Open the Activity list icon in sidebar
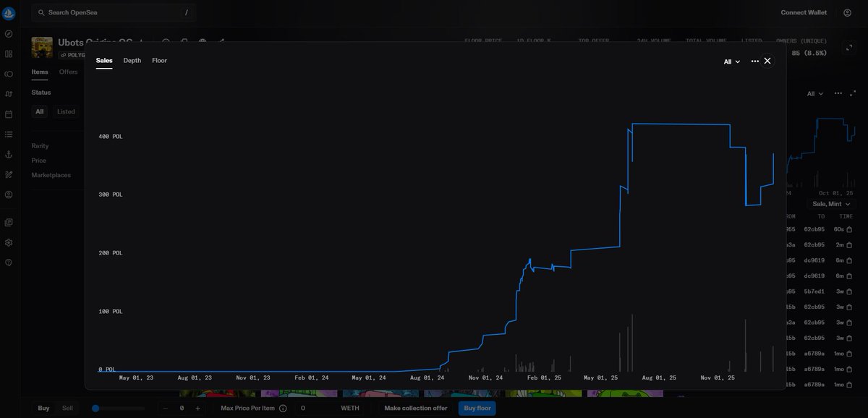 [x=9, y=135]
